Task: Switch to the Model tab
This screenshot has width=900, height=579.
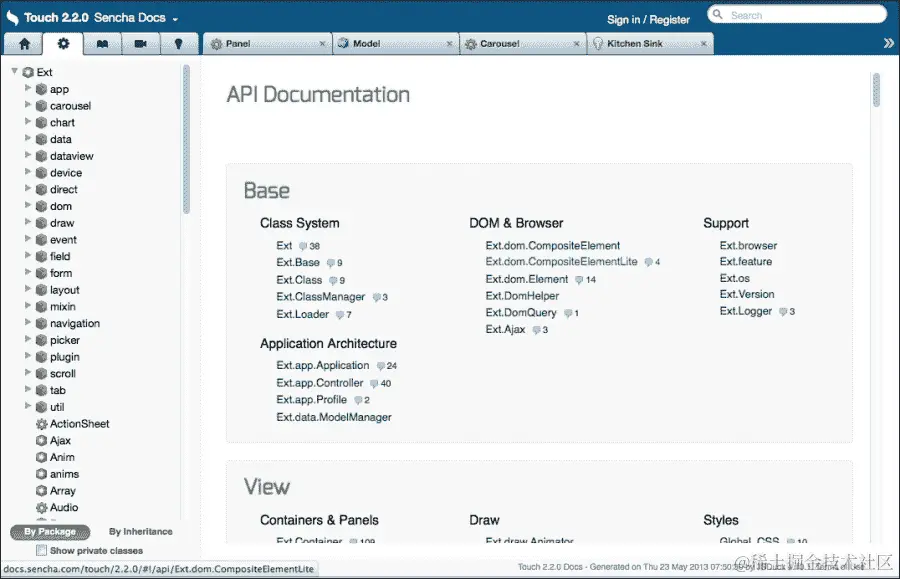Action: tap(395, 44)
